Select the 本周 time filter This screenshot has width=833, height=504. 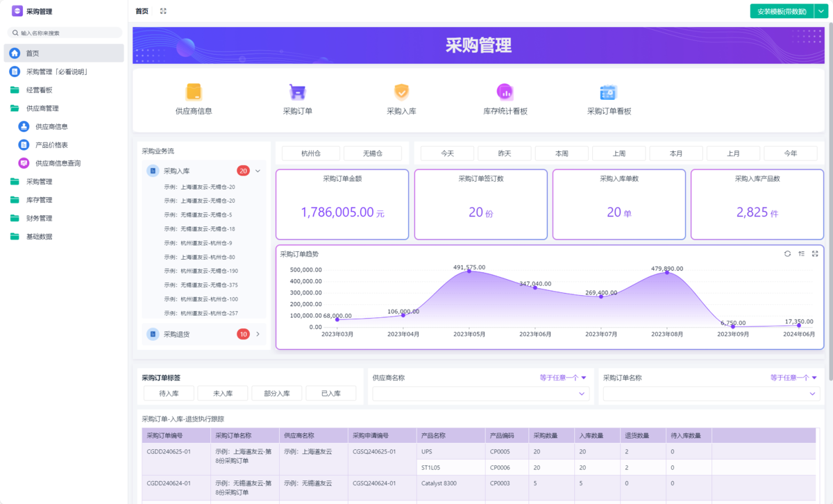pyautogui.click(x=562, y=153)
